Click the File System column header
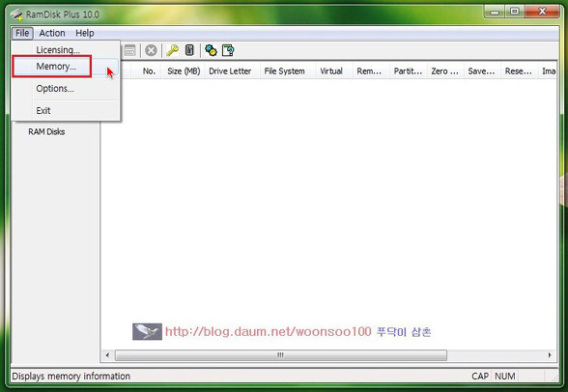This screenshot has height=392, width=568. [x=284, y=71]
